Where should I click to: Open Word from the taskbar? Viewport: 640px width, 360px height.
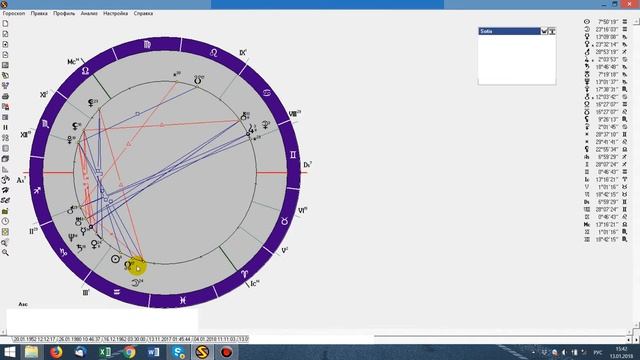[x=153, y=352]
